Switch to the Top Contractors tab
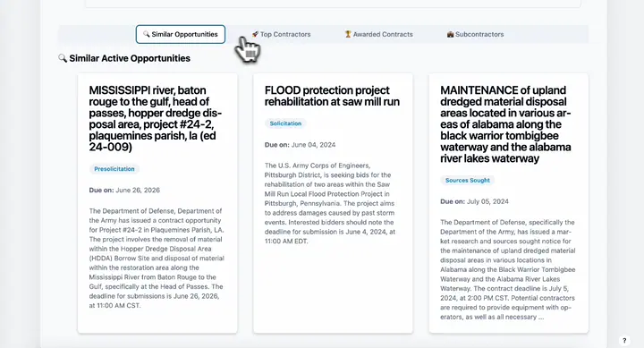 (x=282, y=34)
